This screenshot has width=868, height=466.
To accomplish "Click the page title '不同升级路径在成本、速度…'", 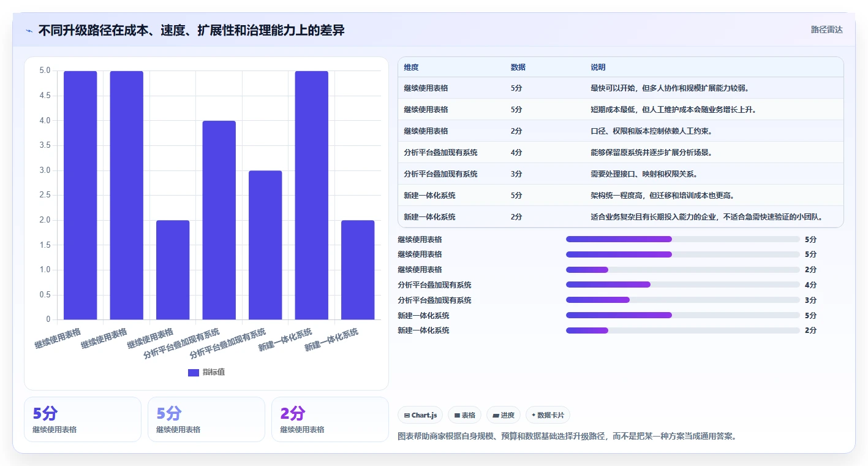I will point(191,31).
